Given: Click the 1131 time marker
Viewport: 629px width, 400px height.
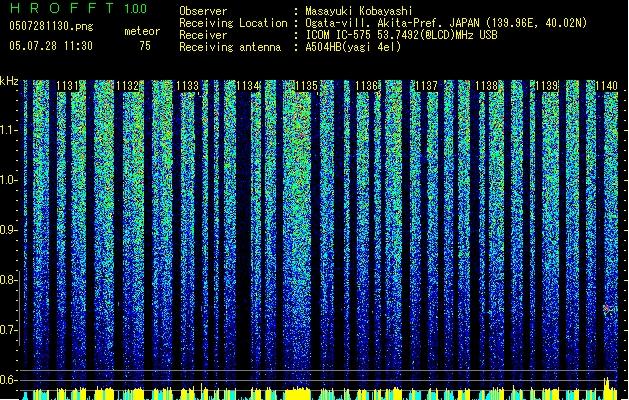Looking at the screenshot, I should tap(67, 86).
